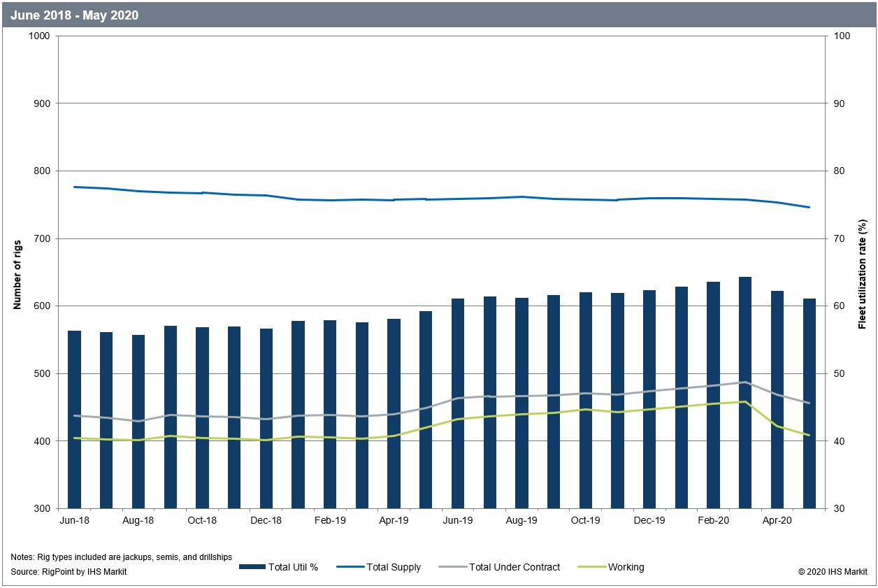
Task: Click the 1000 tick label on the left axis
Action: (x=41, y=36)
